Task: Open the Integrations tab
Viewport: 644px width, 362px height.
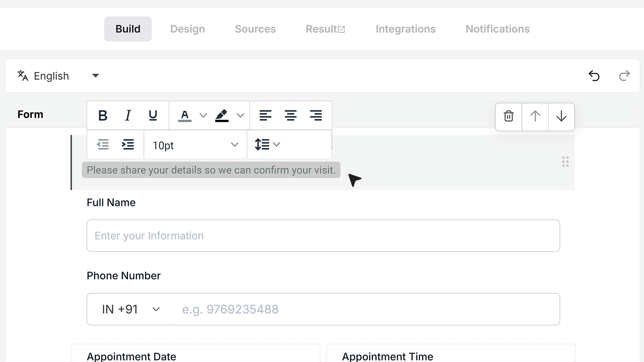Action: (406, 29)
